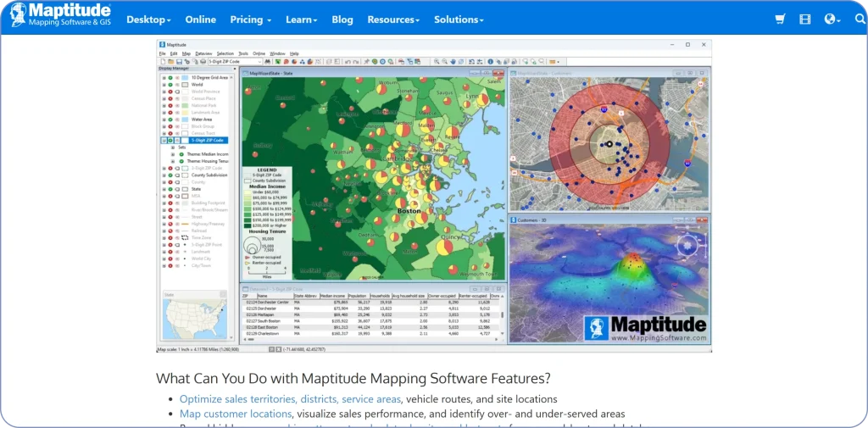Image resolution: width=868 pixels, height=428 pixels.
Task: Open the Resources menu in site navigation
Action: click(x=393, y=19)
